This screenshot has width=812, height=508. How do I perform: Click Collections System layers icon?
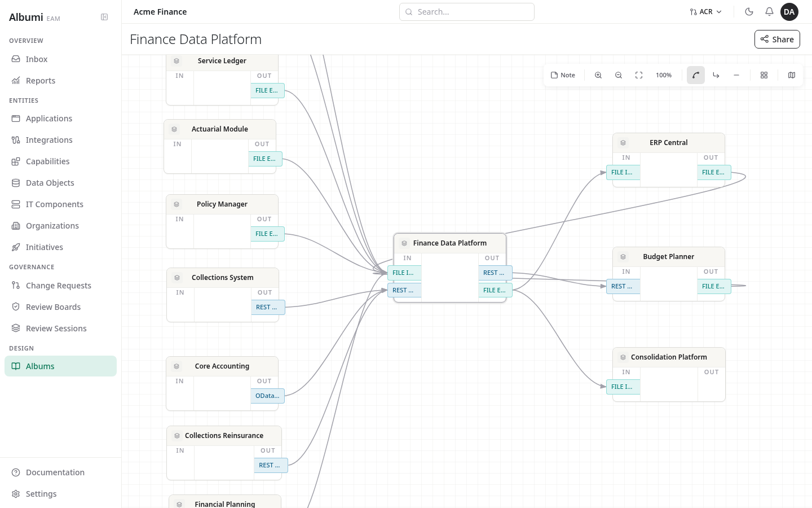[x=177, y=278]
